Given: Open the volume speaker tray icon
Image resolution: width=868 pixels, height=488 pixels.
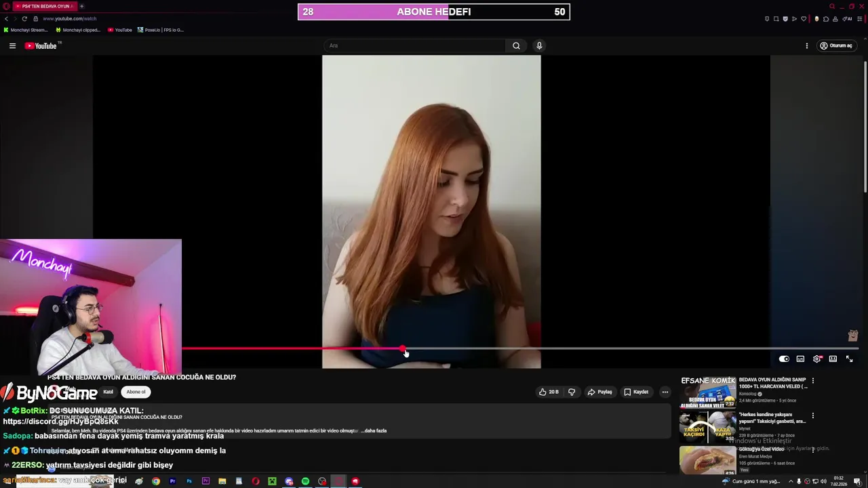Looking at the screenshot, I should (824, 481).
